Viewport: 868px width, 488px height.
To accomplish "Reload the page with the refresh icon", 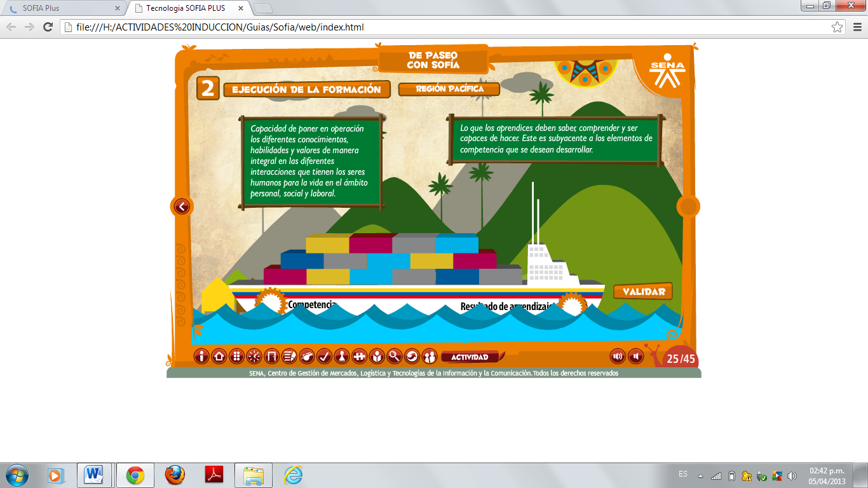I will (x=48, y=27).
